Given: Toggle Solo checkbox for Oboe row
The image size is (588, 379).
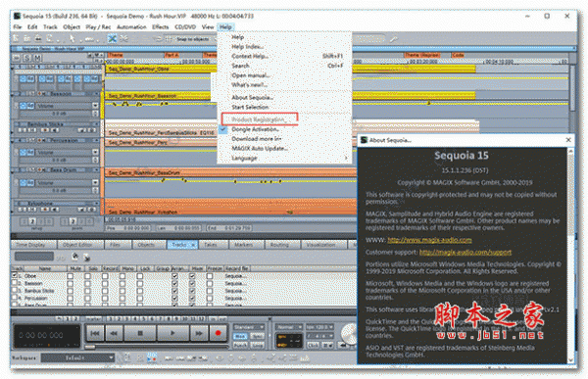Looking at the screenshot, I should (87, 276).
